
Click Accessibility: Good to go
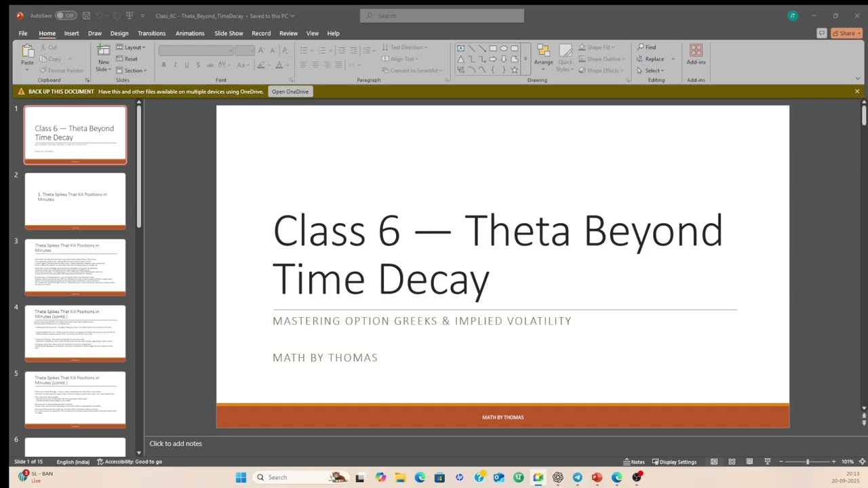pyautogui.click(x=129, y=462)
